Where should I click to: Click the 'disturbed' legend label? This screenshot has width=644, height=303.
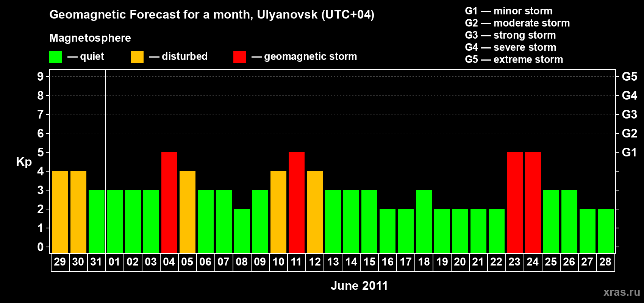pyautogui.click(x=184, y=56)
